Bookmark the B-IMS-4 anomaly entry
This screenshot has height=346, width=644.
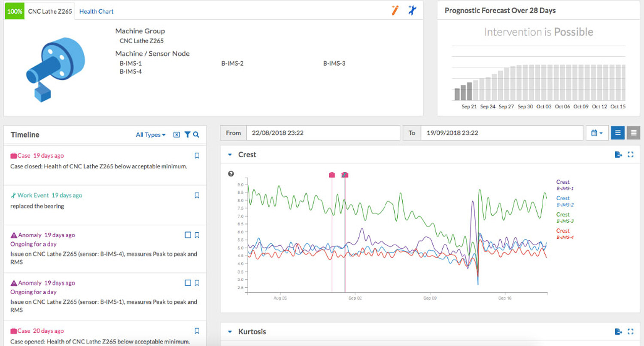click(x=197, y=235)
